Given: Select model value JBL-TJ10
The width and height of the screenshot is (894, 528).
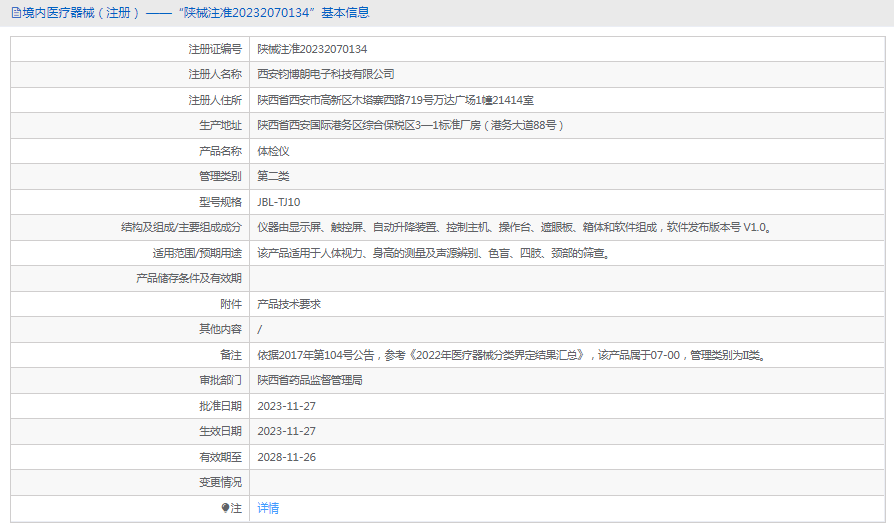Looking at the screenshot, I should [x=278, y=202].
